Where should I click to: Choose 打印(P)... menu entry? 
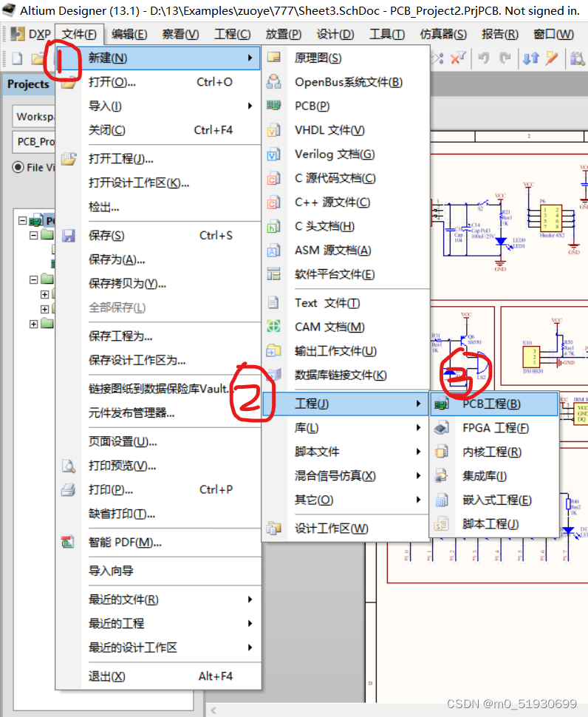point(158,490)
